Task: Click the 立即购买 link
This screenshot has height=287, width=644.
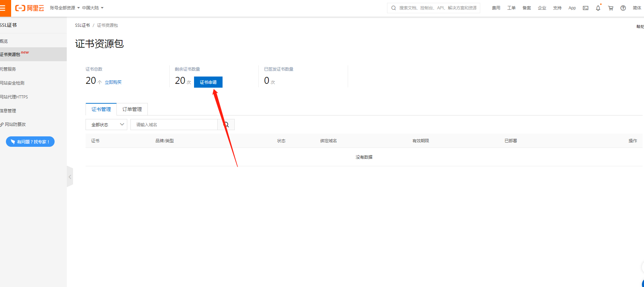Action: (113, 82)
